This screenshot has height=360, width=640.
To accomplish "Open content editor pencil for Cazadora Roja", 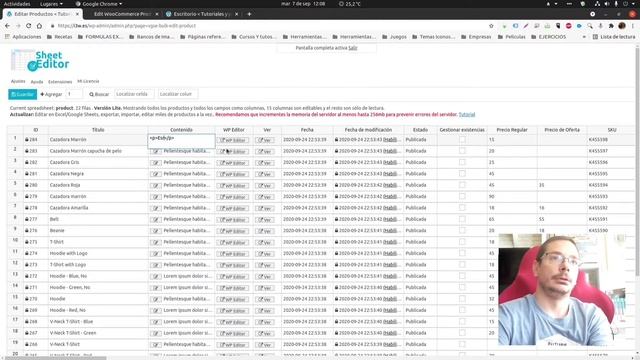I will (x=156, y=185).
